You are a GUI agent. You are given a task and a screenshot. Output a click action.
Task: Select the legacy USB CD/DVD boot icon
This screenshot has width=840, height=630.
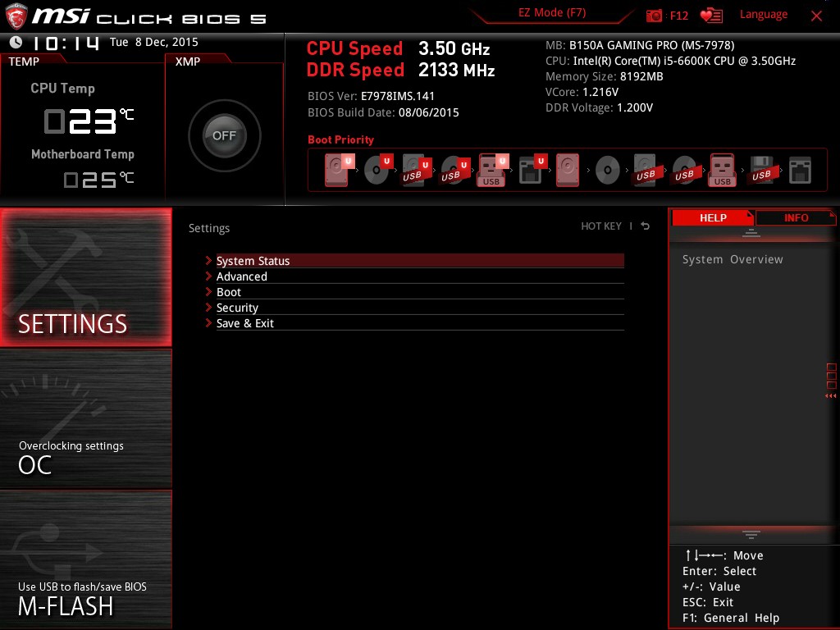(685, 171)
